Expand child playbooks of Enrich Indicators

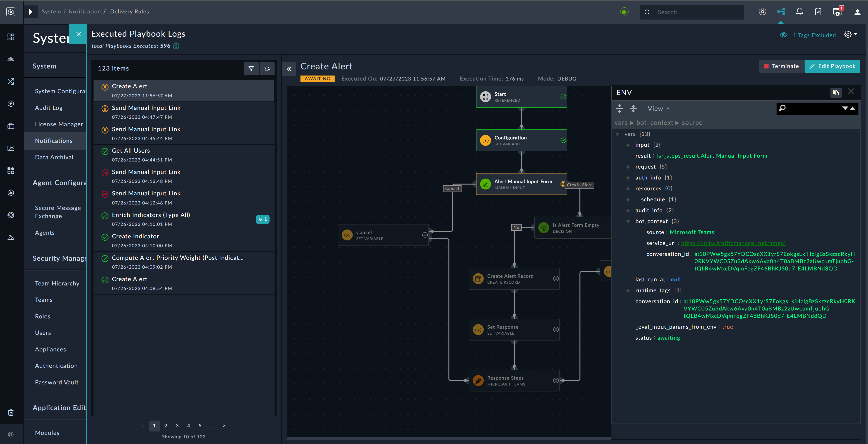point(262,219)
